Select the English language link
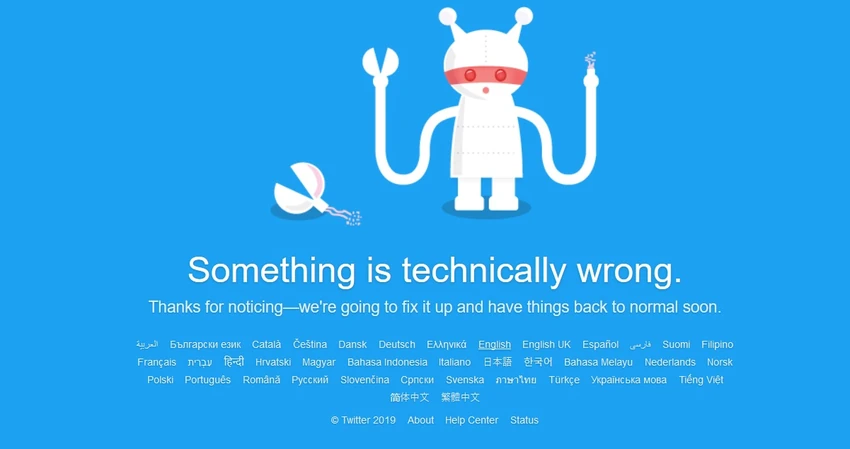The height and width of the screenshot is (449, 850). (x=494, y=345)
